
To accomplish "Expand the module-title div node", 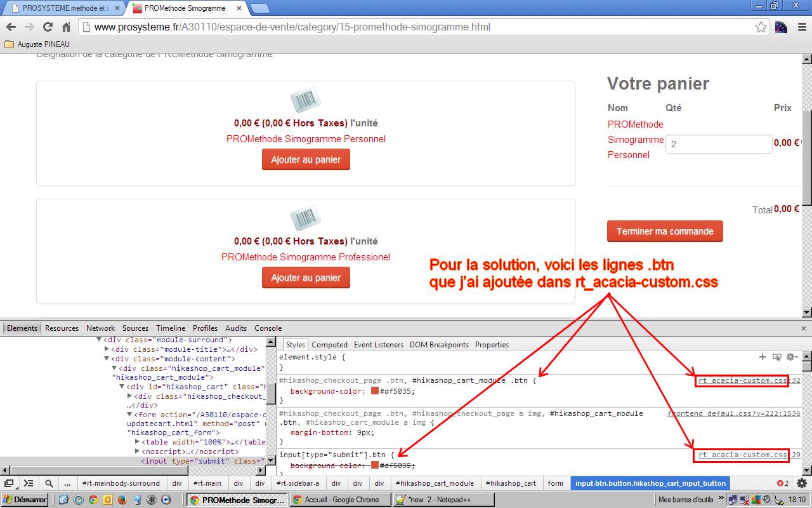I will 107,349.
